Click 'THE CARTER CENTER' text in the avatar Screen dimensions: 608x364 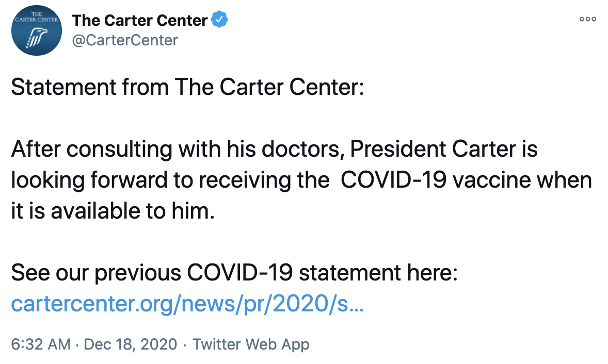tap(37, 17)
